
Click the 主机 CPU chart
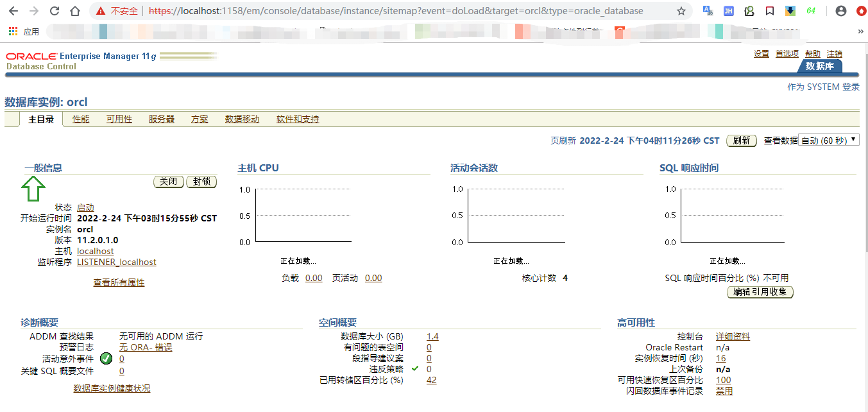303,216
